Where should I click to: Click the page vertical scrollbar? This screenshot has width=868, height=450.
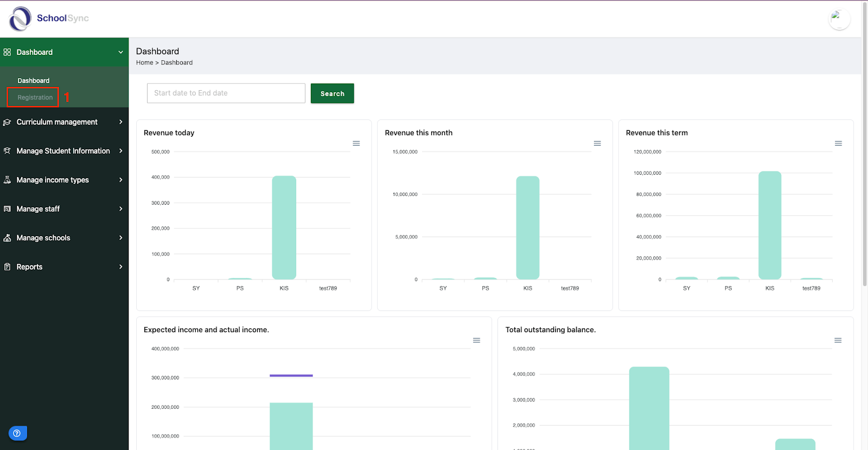(865, 144)
